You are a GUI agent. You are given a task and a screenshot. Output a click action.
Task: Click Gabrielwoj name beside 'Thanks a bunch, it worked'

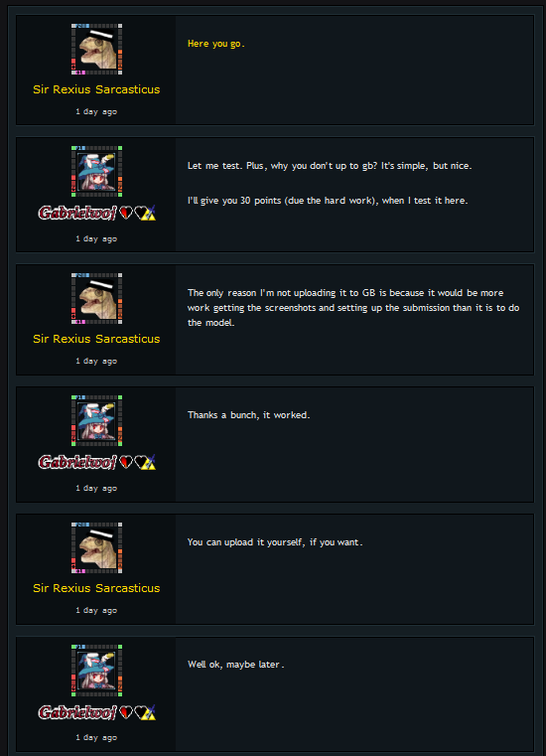(77, 462)
